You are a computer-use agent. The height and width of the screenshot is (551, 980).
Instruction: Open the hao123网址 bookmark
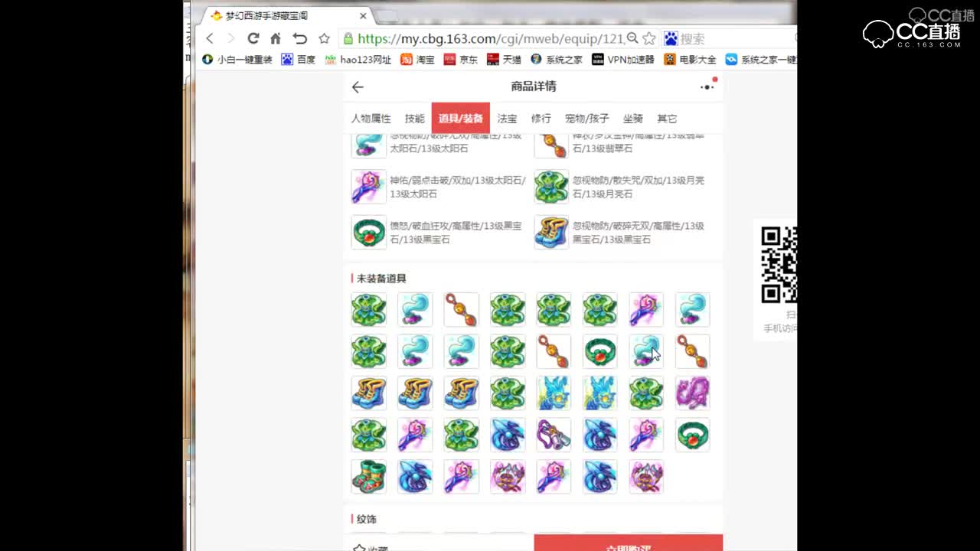pos(358,59)
